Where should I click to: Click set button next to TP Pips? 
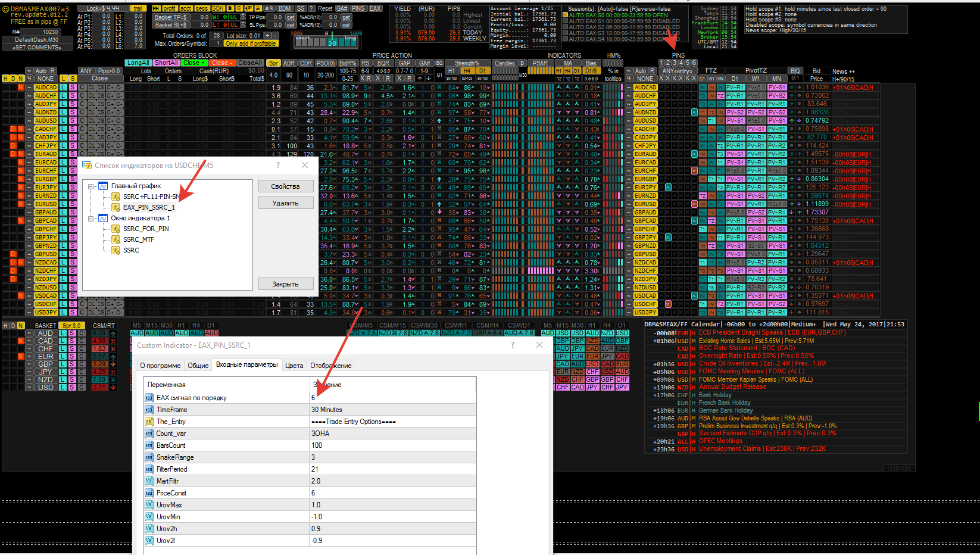[x=290, y=17]
